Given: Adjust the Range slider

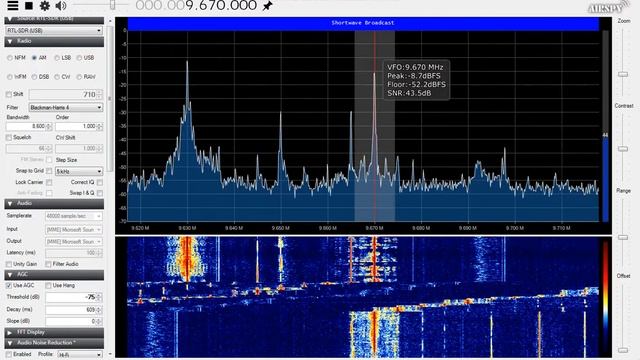Looking at the screenshot, I should point(623,237).
